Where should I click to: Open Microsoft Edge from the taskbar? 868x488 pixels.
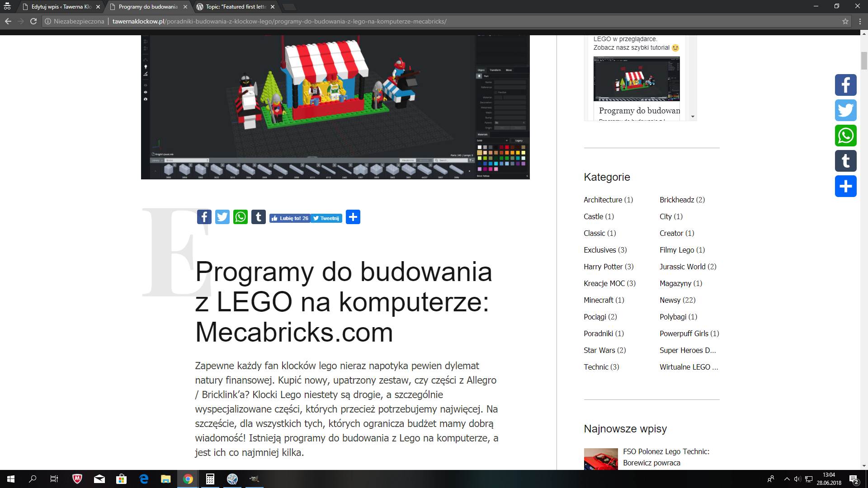(144, 479)
